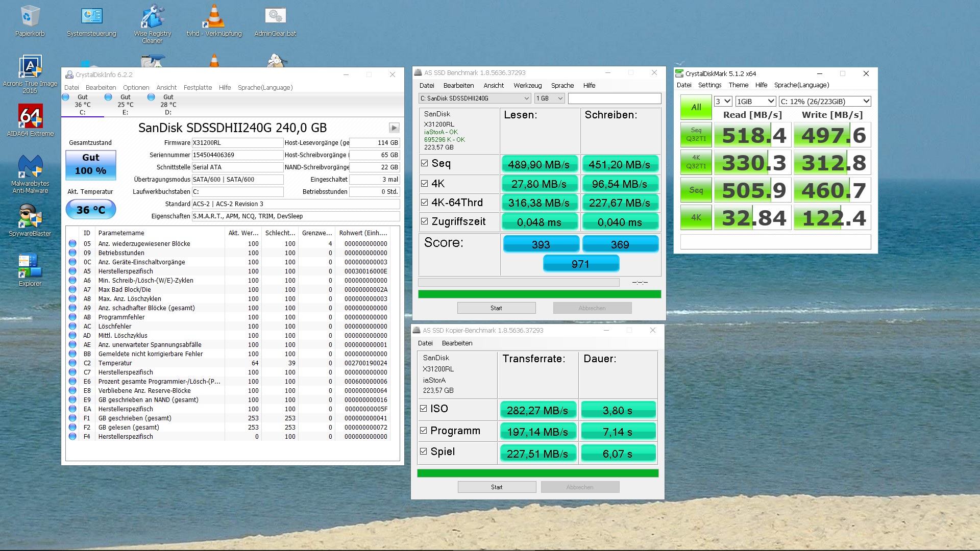Launch Acronis True Image 2016 shortcut
This screenshot has height=551, width=980.
[30, 74]
